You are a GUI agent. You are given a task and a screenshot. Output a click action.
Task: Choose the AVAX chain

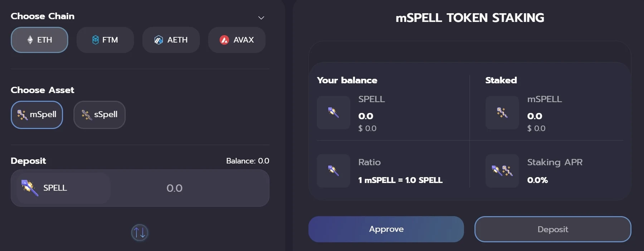(237, 40)
